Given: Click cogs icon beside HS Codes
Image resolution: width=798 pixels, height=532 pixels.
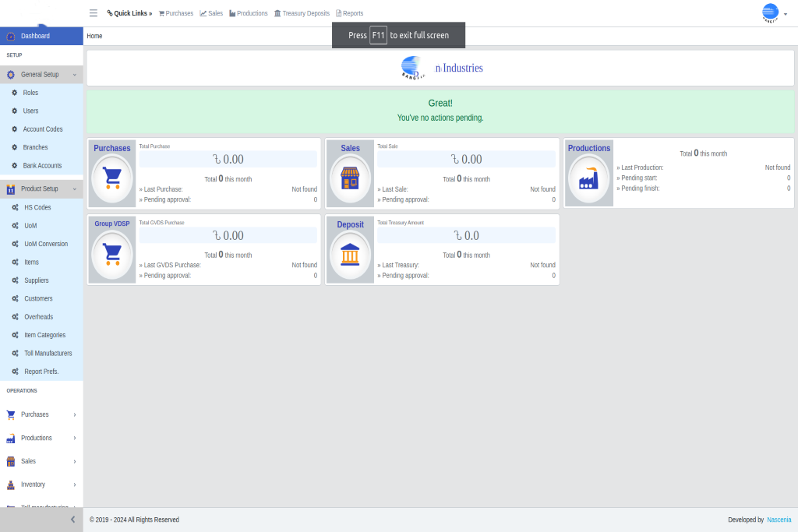Looking at the screenshot, I should pos(16,207).
